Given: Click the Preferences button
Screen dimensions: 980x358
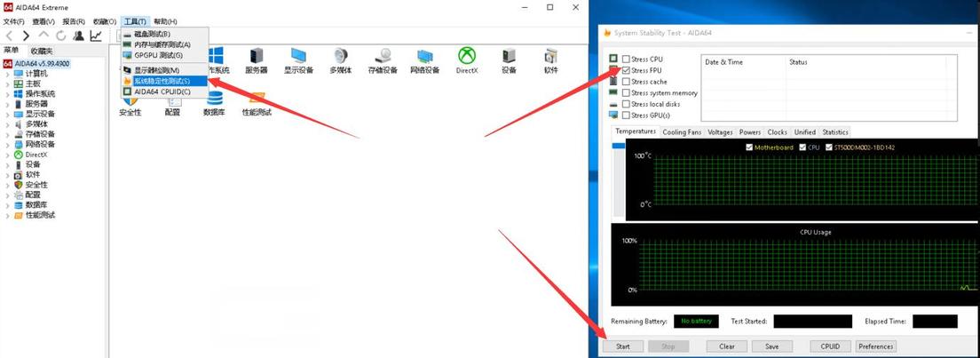Looking at the screenshot, I should pyautogui.click(x=875, y=346).
